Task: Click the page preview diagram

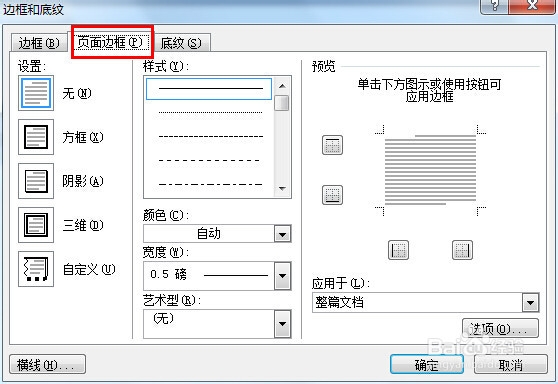Action: tap(430, 170)
